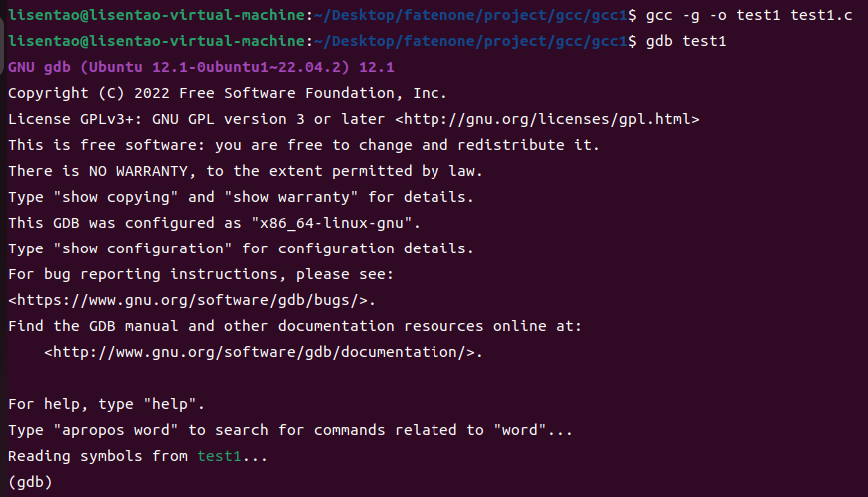Click the "Find the GDB manual" line
868x497 pixels.
click(x=295, y=326)
